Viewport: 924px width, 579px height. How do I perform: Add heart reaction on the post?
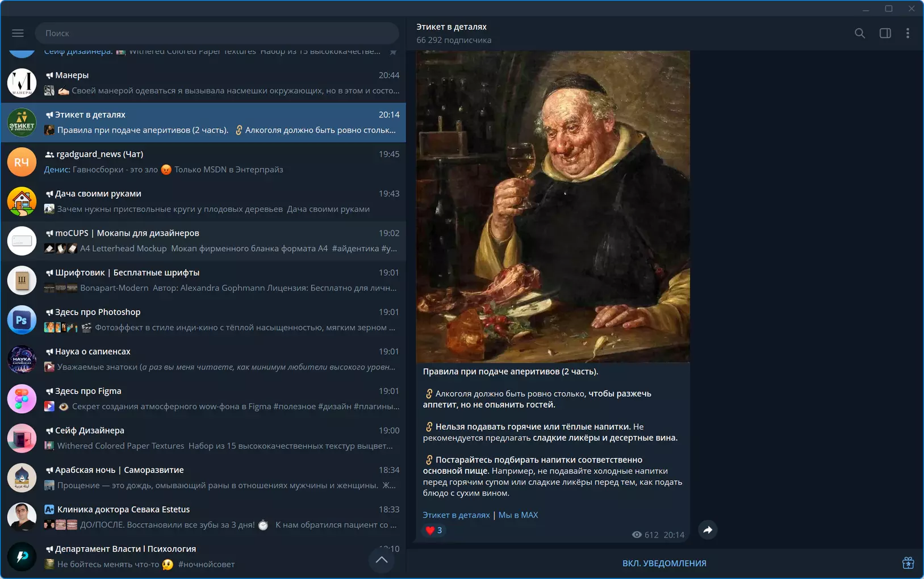[x=434, y=530]
